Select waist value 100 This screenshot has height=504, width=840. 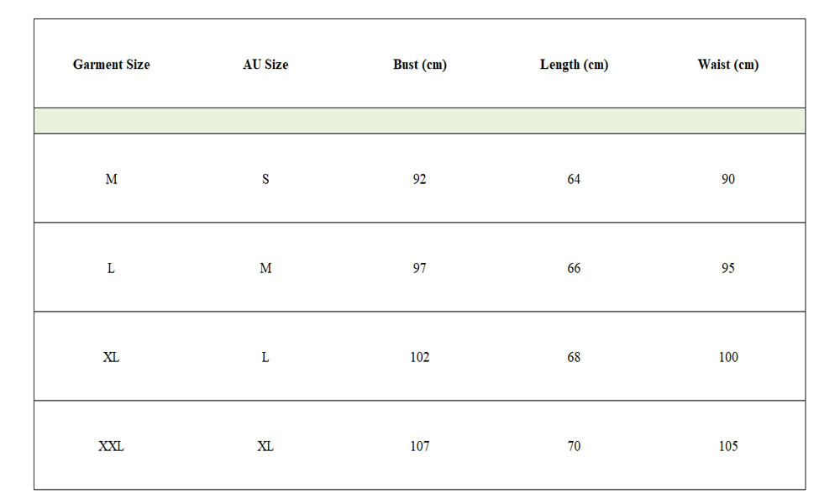click(727, 357)
